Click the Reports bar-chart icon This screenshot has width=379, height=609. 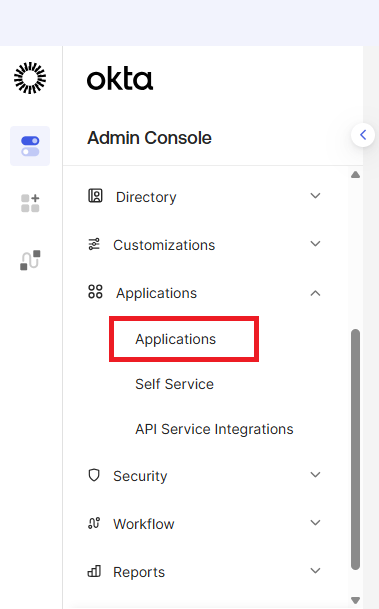click(94, 571)
